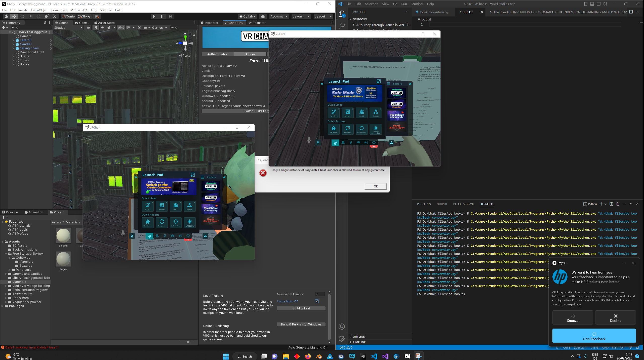Open Book convertion.py editor tab
644x360 pixels.
tap(434, 12)
